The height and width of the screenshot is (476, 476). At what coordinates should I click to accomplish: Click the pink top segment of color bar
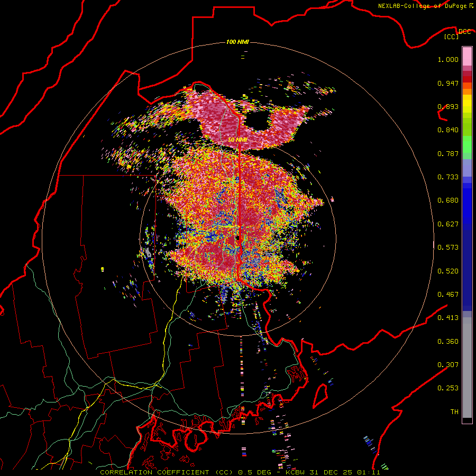(467, 56)
